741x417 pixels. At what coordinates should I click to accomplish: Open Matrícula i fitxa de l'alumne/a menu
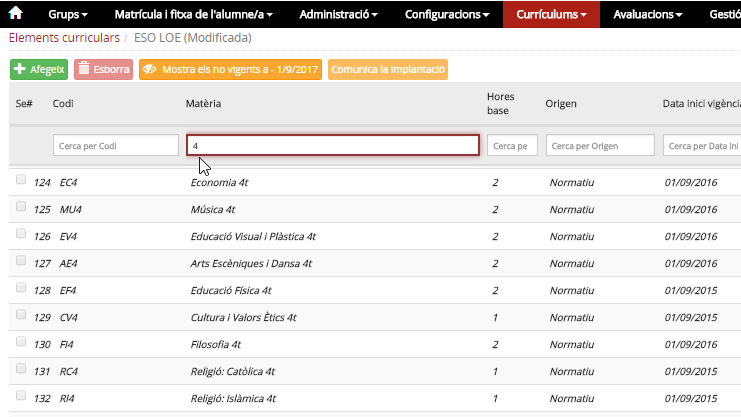[193, 14]
